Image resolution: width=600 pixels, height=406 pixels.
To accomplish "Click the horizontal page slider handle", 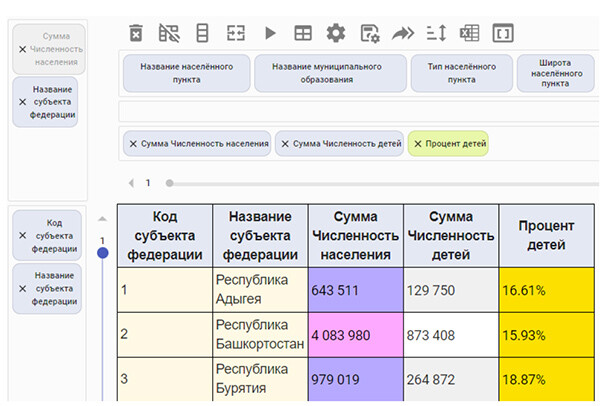I will tap(170, 183).
